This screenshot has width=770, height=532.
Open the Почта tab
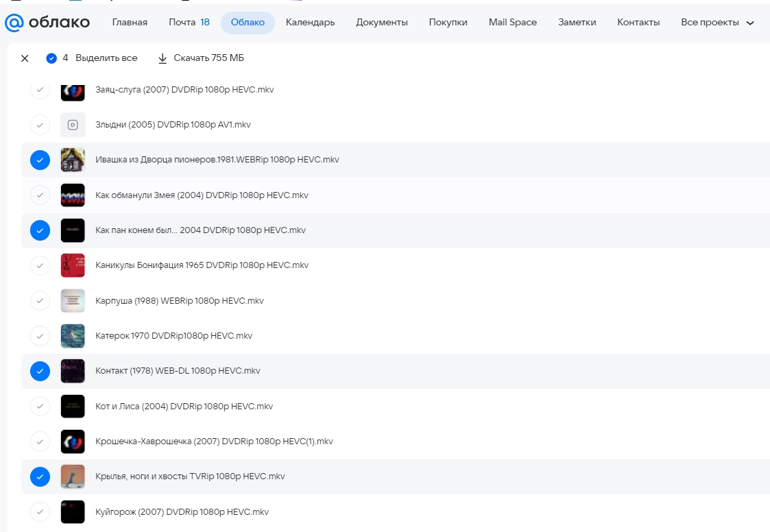(182, 23)
